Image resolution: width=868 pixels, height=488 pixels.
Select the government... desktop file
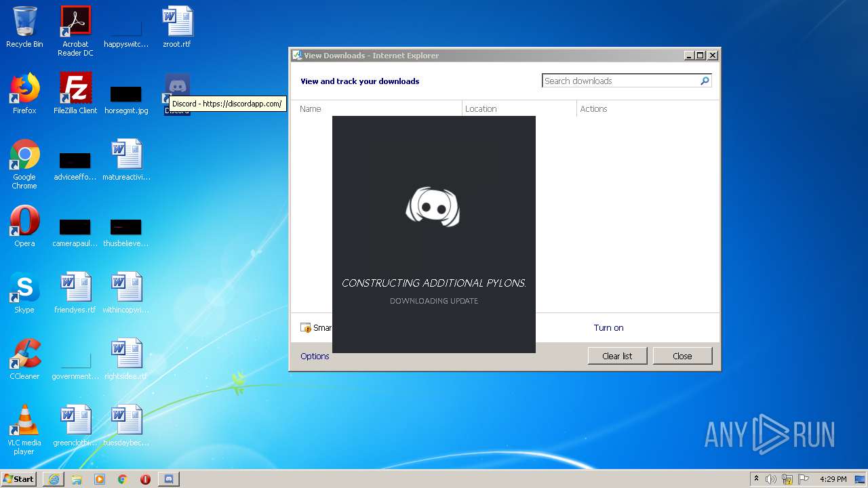pos(75,366)
